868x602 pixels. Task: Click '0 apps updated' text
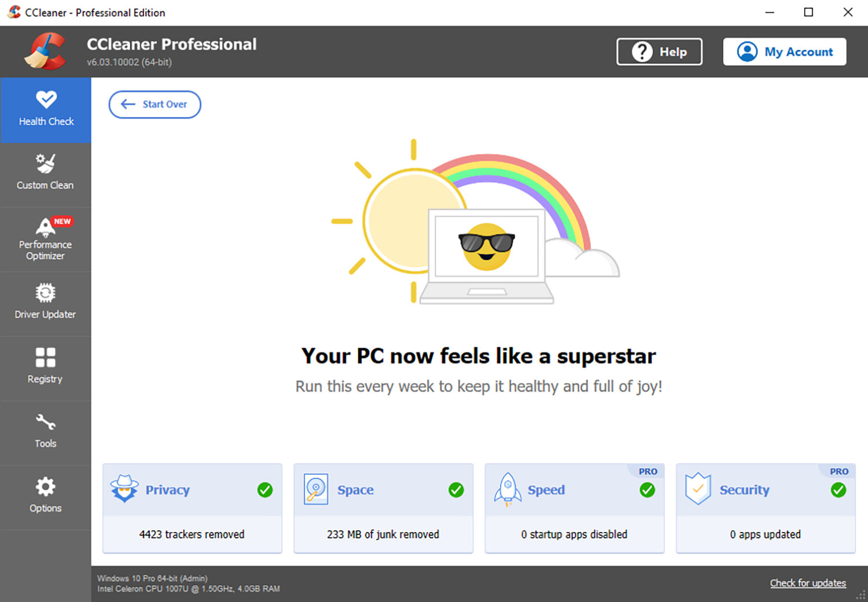[765, 534]
